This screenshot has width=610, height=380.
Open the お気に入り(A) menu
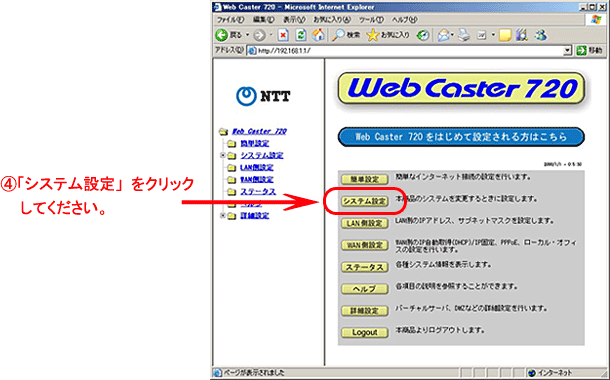(x=332, y=19)
